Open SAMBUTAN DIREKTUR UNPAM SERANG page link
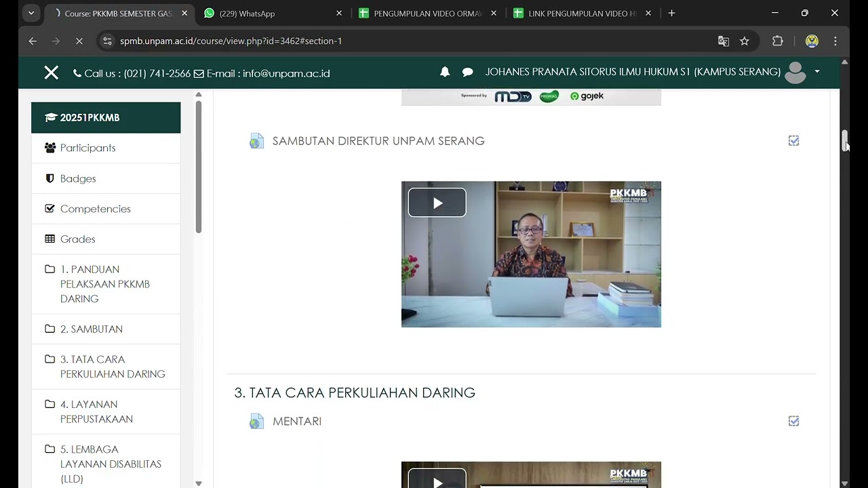868x488 pixels. click(x=378, y=141)
